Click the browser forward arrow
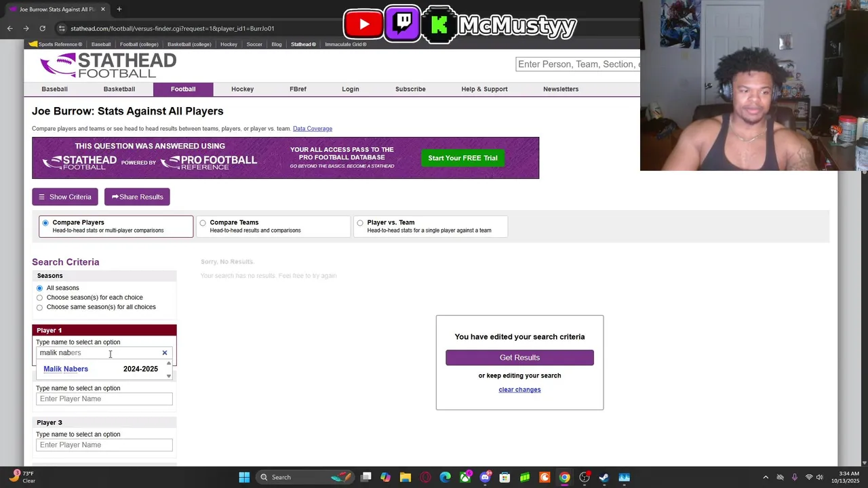The image size is (868, 488). [x=26, y=28]
